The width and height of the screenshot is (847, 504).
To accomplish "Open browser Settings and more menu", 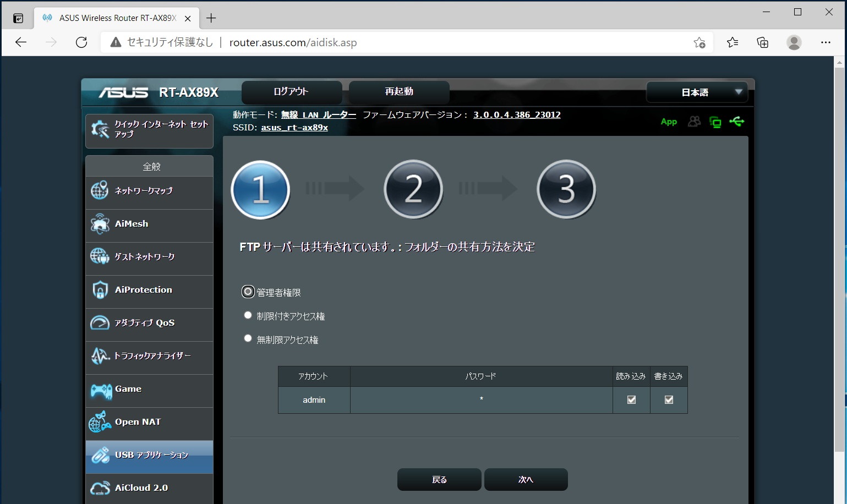I will (x=826, y=42).
